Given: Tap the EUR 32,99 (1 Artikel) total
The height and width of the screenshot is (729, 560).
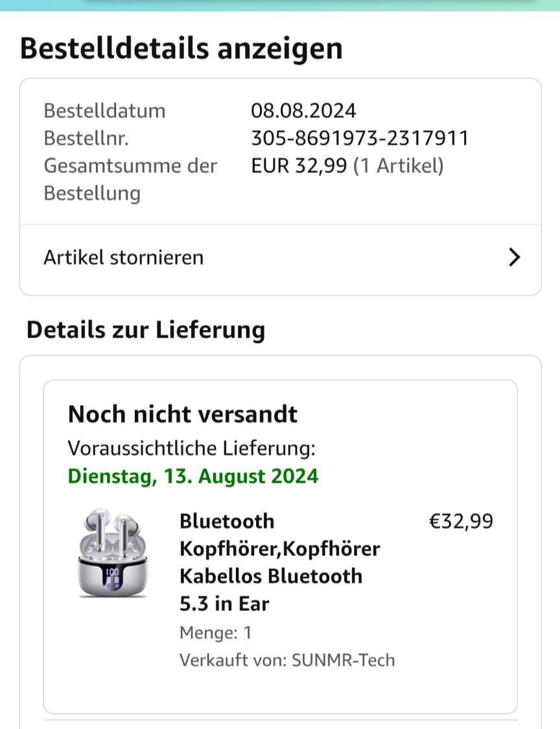Looking at the screenshot, I should click(347, 165).
